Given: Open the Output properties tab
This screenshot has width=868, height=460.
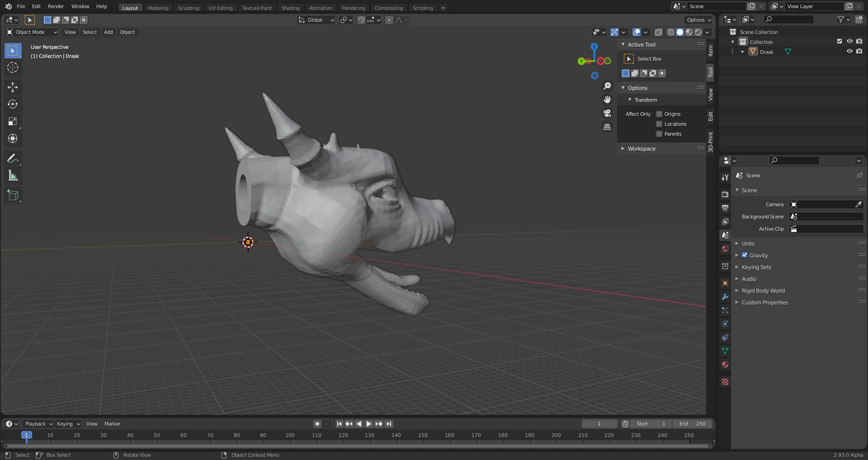Looking at the screenshot, I should pos(725,208).
